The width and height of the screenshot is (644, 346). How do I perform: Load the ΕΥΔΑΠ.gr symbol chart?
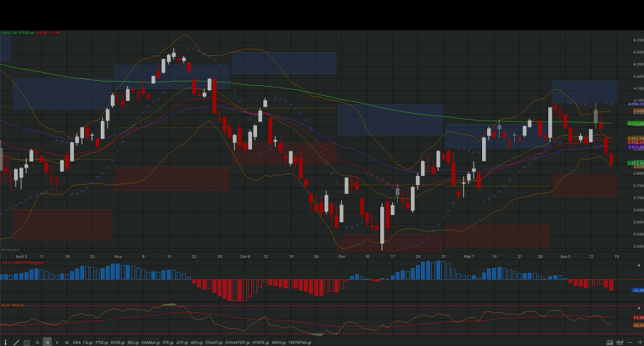[x=215, y=342]
